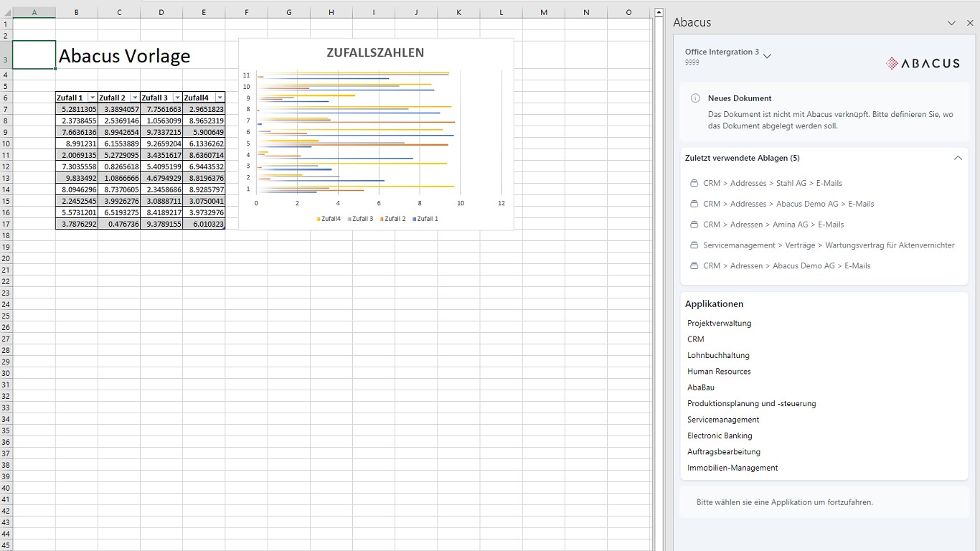Select the Select All corner of the sheet

click(x=6, y=12)
